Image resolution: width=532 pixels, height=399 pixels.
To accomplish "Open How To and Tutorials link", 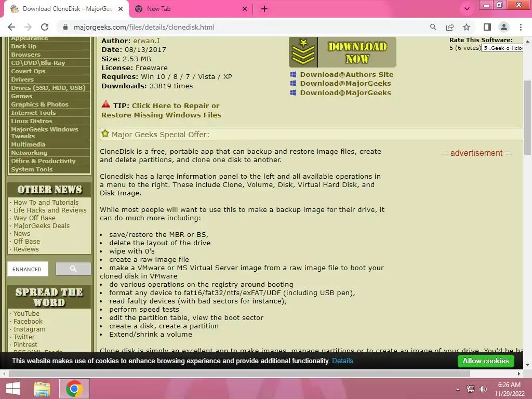I will click(46, 202).
